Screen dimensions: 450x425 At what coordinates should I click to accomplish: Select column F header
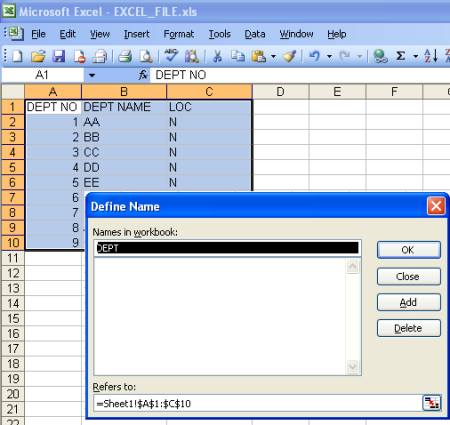pyautogui.click(x=394, y=92)
